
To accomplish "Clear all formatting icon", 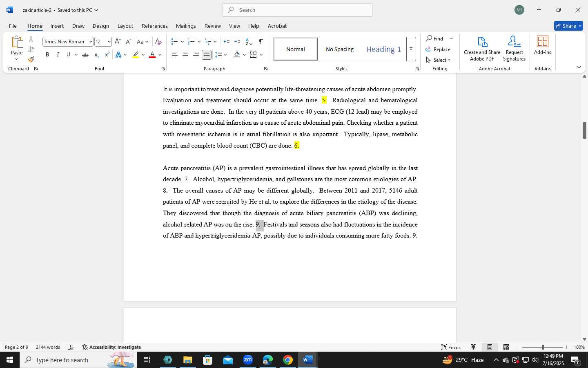I will [x=158, y=42].
